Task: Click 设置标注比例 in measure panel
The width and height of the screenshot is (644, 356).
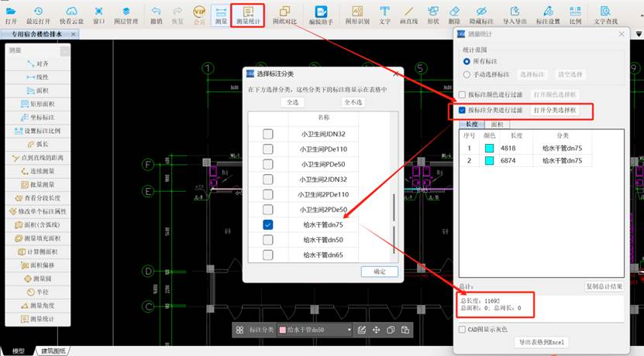Action: [x=38, y=131]
